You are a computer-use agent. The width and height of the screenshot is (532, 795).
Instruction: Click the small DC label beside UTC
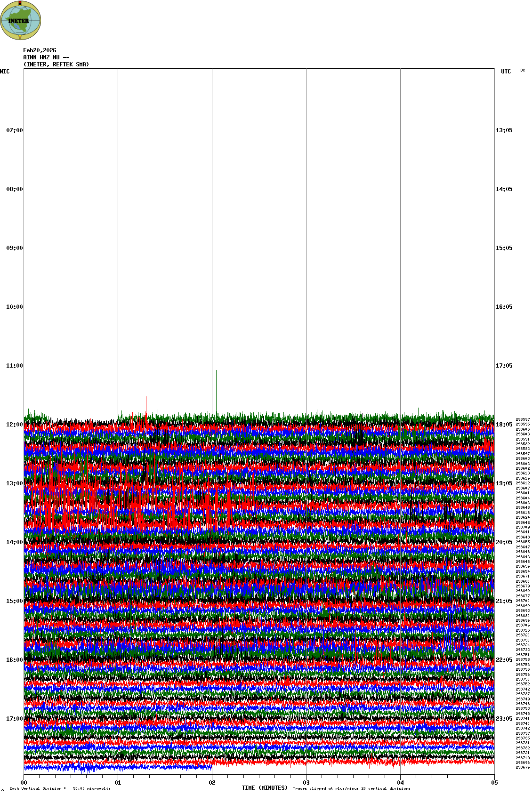523,71
